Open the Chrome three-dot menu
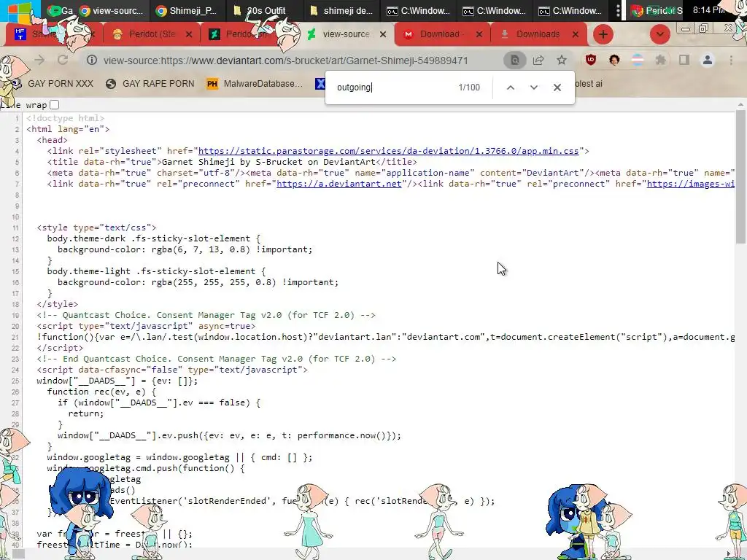 click(x=731, y=60)
